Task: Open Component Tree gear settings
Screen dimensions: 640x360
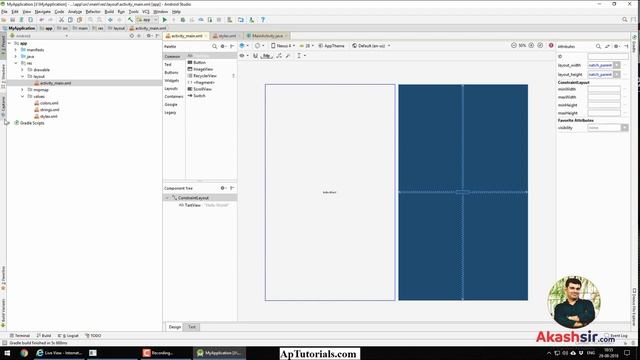Action: [223, 188]
